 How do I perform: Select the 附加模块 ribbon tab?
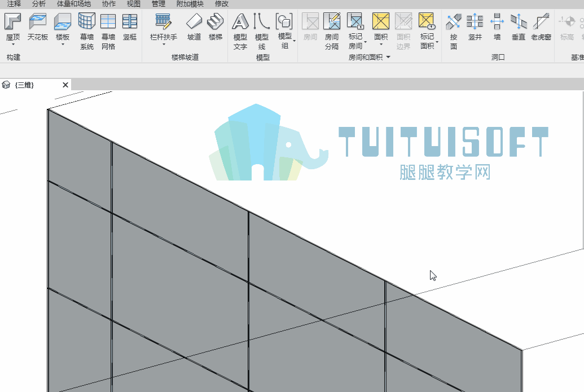pos(190,4)
